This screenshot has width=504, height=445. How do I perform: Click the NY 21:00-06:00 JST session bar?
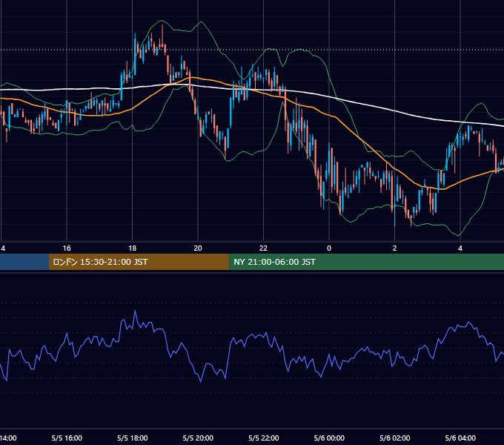366,262
